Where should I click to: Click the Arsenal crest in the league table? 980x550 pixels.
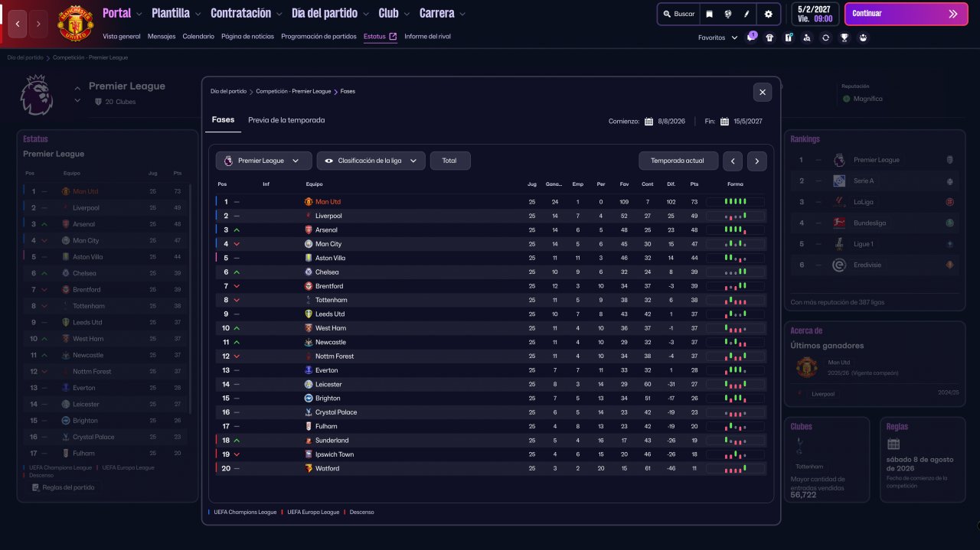[309, 229]
